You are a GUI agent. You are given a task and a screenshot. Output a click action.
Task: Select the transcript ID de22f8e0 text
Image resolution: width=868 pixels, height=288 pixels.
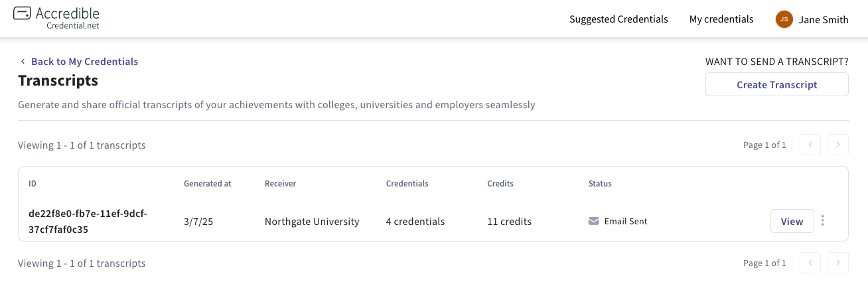(x=88, y=222)
